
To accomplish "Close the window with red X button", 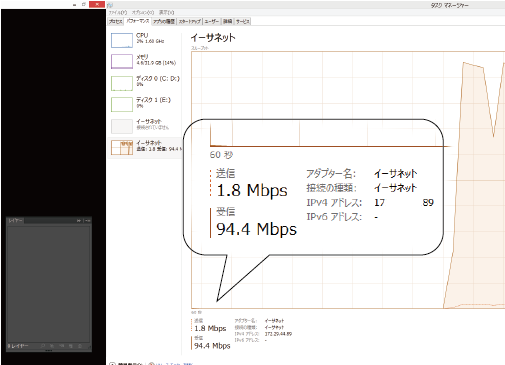I will pos(97,4).
